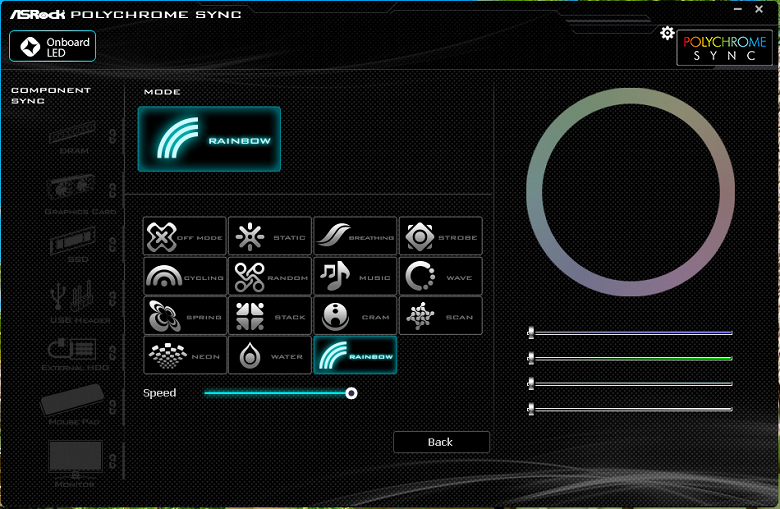Click the Graphics Card component icon
This screenshot has width=780, height=509.
[x=71, y=189]
